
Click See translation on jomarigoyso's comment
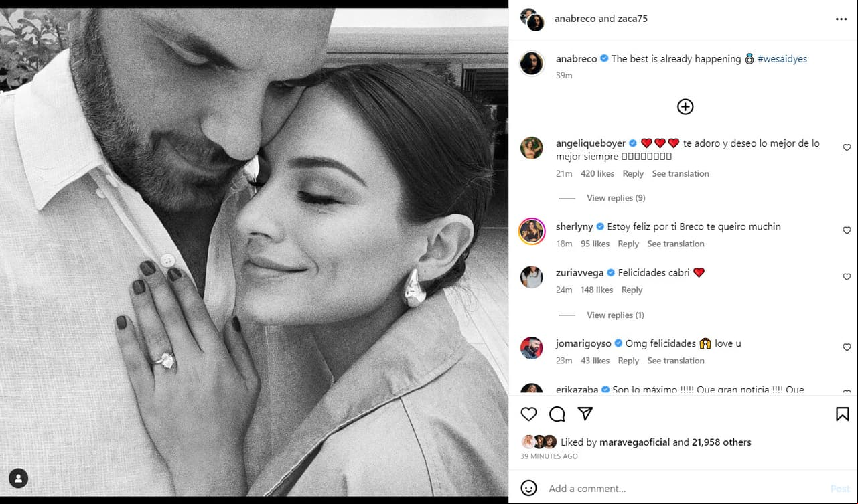(676, 361)
